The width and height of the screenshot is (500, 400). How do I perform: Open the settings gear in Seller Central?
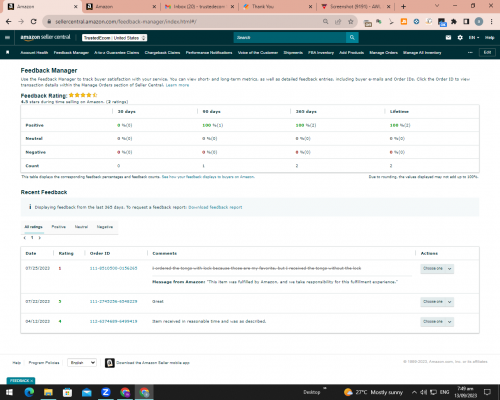pos(460,37)
